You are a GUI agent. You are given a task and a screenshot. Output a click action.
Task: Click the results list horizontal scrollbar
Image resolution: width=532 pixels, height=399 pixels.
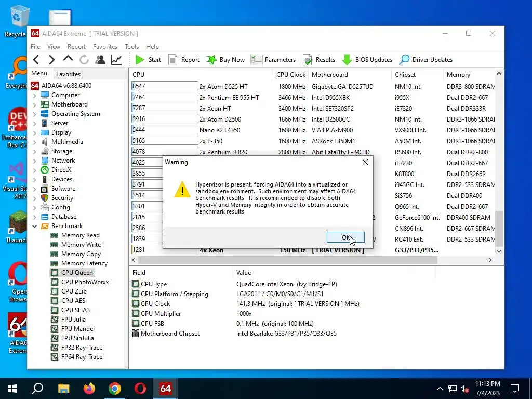[x=288, y=260]
